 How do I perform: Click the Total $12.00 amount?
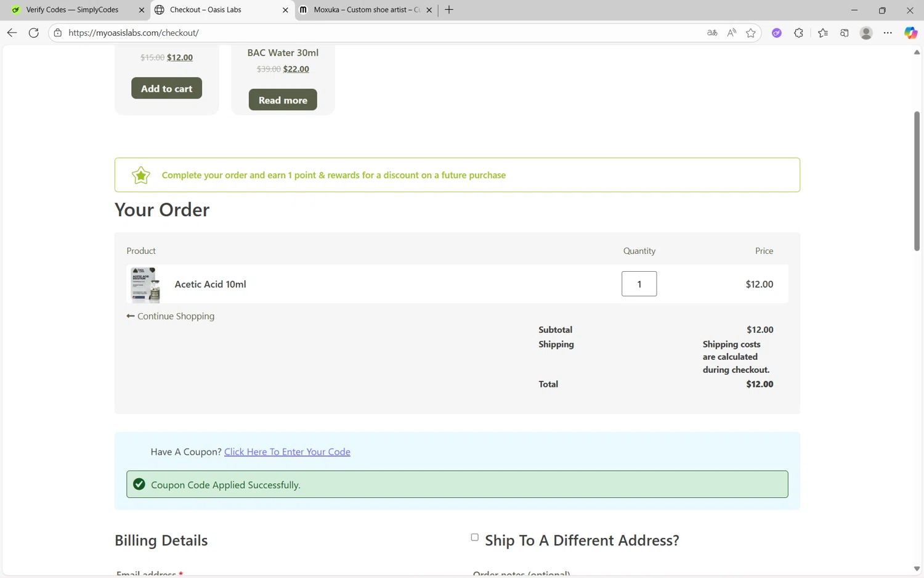click(x=760, y=384)
